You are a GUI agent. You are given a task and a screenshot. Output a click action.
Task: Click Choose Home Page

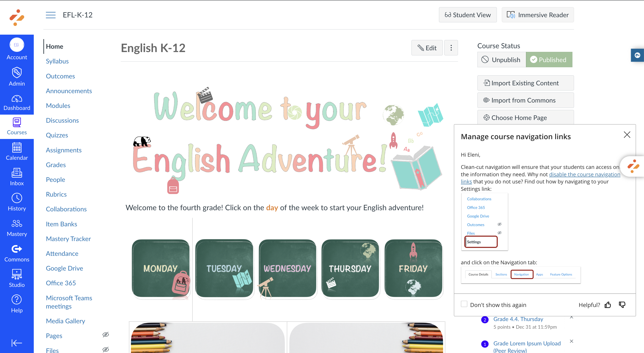click(x=525, y=117)
